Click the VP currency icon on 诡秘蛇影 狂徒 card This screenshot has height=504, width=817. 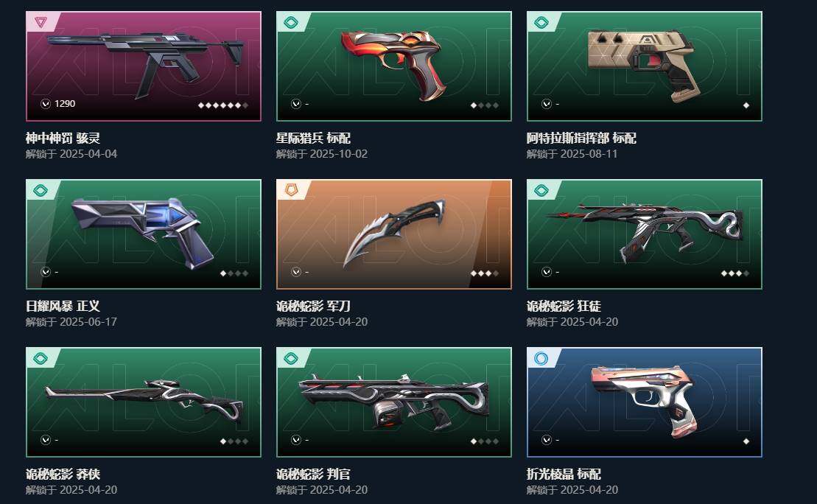tap(547, 272)
